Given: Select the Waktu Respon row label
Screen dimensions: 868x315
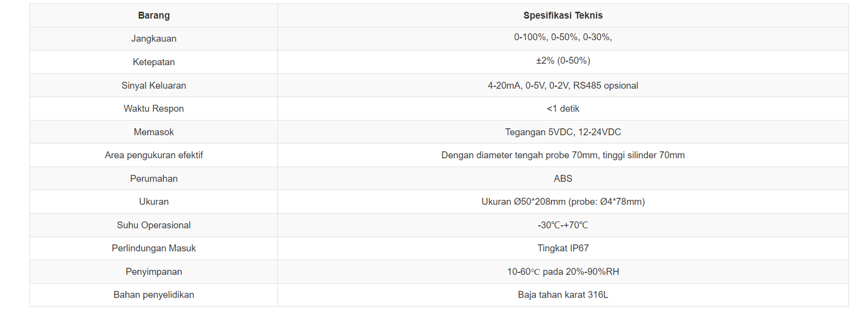Looking at the screenshot, I should 154,109.
